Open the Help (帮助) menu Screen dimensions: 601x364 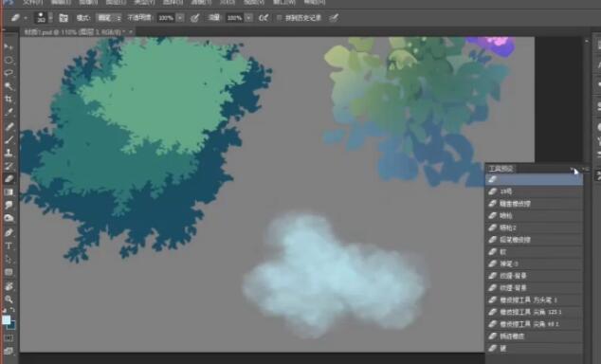tap(315, 2)
